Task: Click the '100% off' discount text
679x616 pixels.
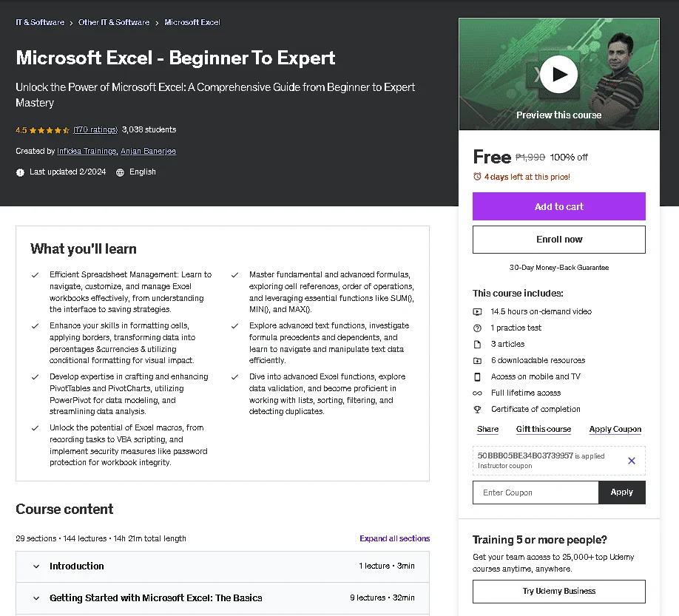Action: pyautogui.click(x=569, y=158)
